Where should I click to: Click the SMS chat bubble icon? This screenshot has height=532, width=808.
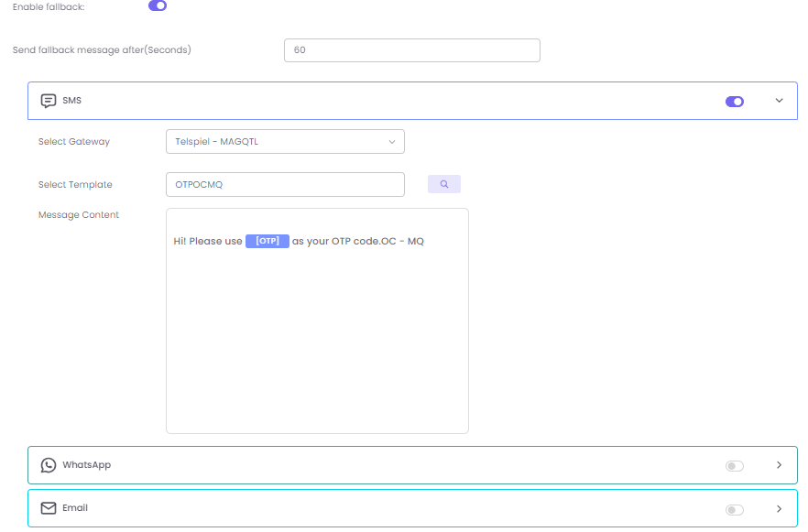[49, 101]
